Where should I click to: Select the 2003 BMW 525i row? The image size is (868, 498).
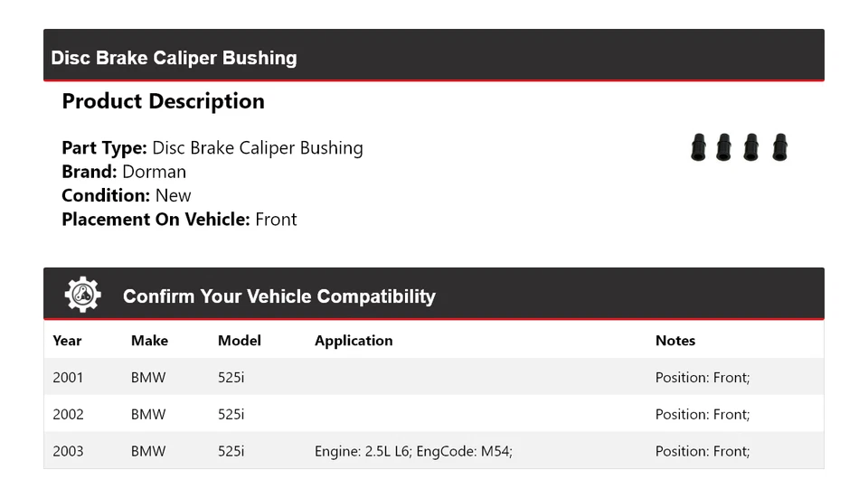click(x=434, y=450)
